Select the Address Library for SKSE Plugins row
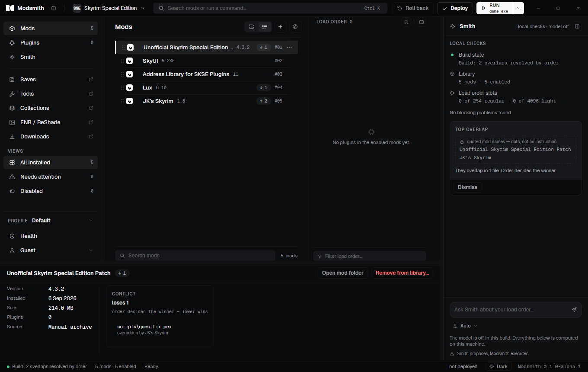 (207, 74)
